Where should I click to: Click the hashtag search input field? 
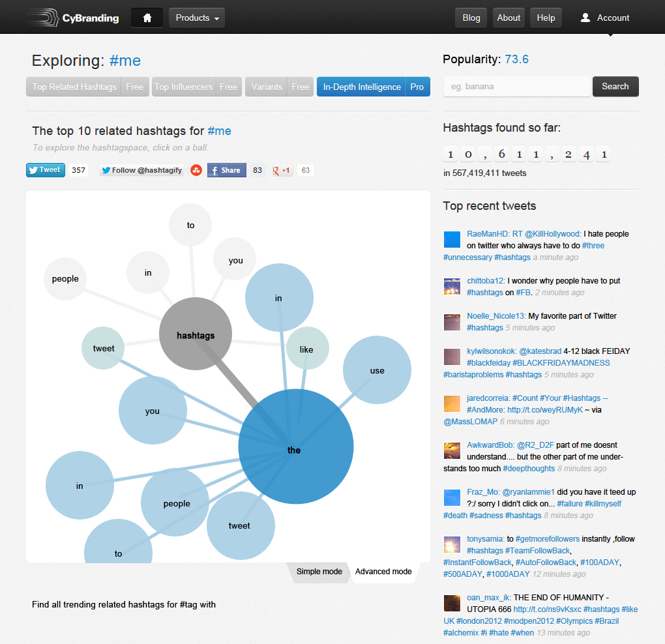(516, 87)
